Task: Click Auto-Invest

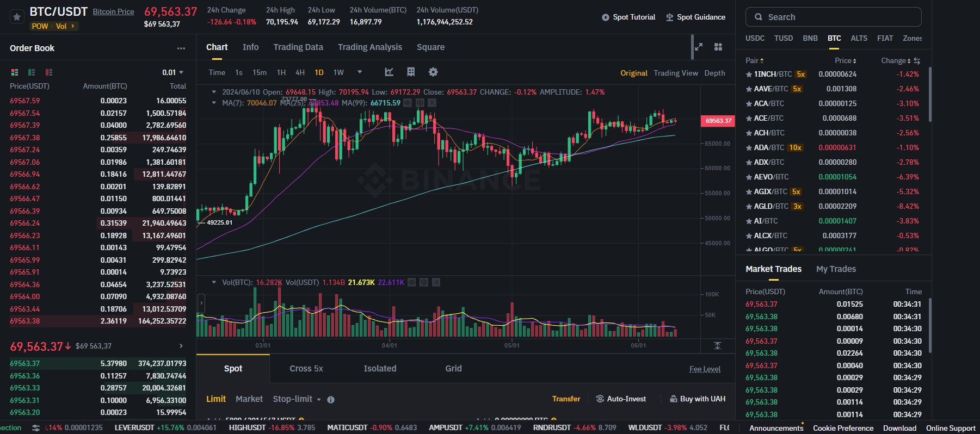Action: pos(621,399)
